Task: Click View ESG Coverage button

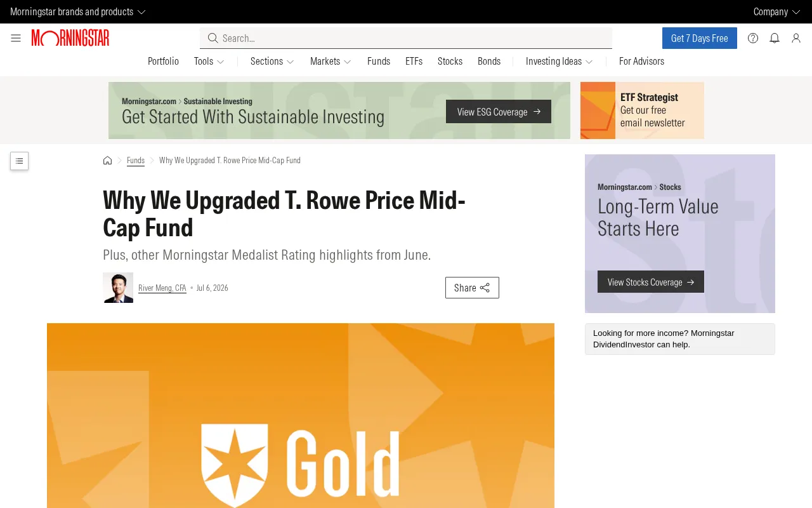Action: [x=499, y=112]
